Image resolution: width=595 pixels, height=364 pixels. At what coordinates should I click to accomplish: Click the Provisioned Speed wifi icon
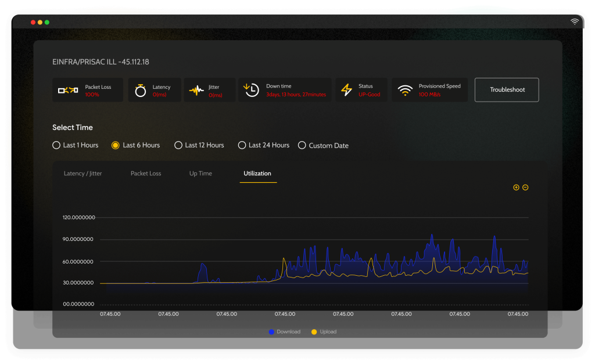[404, 89]
